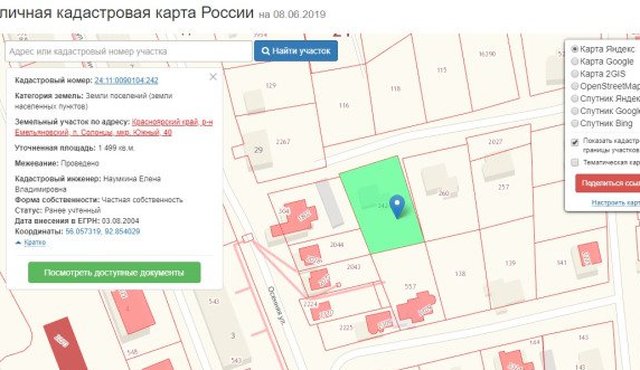Click Посмотреть доступные документы button
The image size is (640, 370).
pos(114,273)
